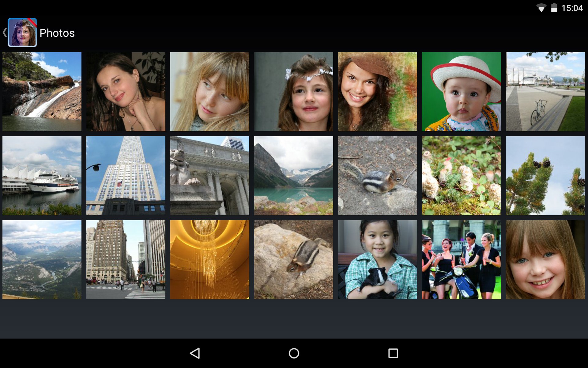Click the Photos title text
The height and width of the screenshot is (368, 588).
[57, 33]
